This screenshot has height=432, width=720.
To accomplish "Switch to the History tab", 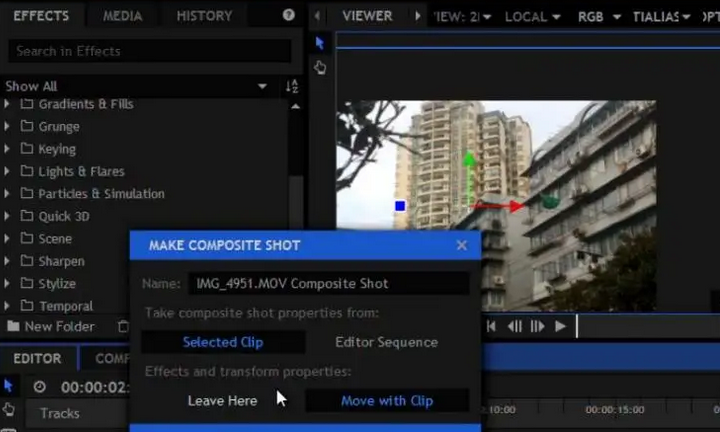I will 204,16.
